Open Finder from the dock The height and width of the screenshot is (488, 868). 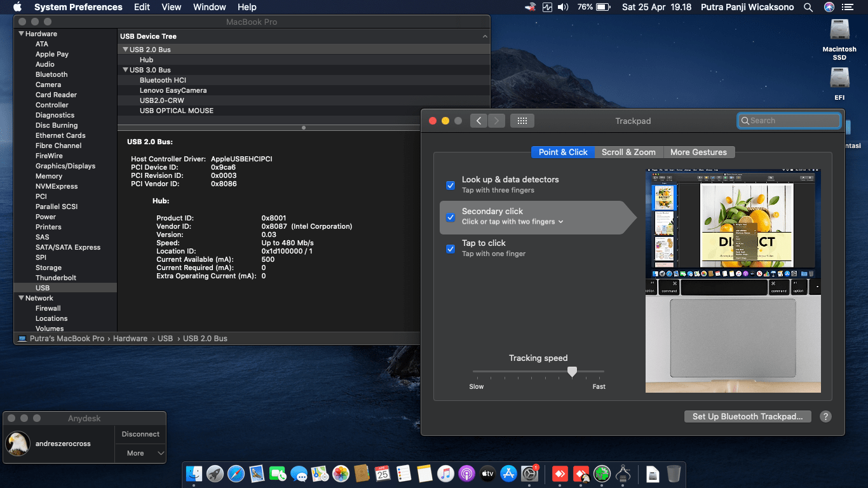(x=194, y=473)
